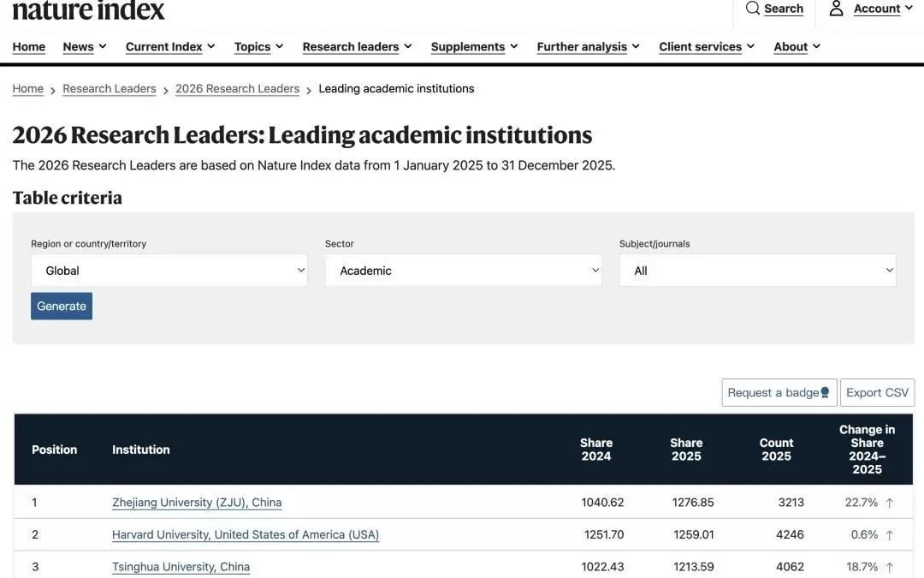Click the nature index logo
Image resolution: width=924 pixels, height=578 pixels.
tap(88, 10)
